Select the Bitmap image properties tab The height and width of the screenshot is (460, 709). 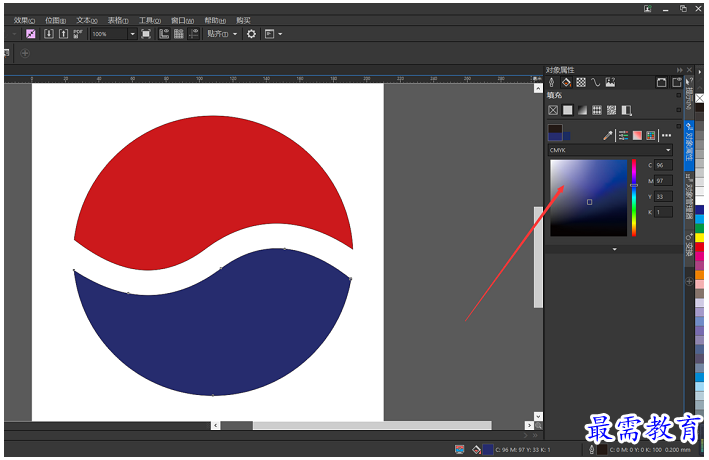coord(610,82)
